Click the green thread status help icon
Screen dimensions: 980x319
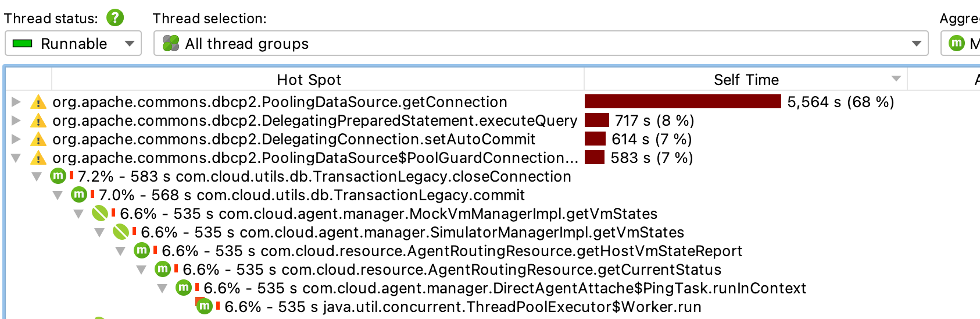pos(115,18)
